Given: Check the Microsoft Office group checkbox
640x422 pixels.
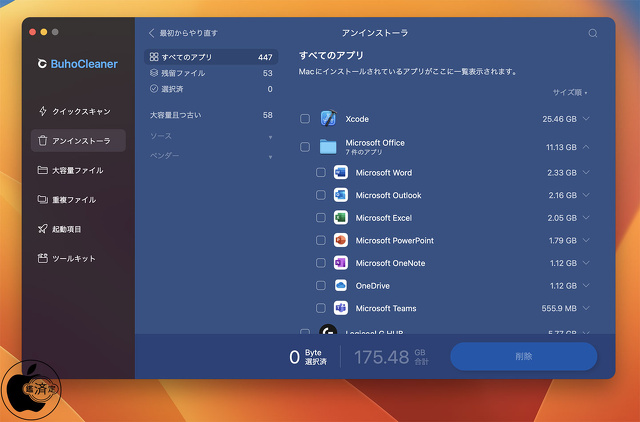Looking at the screenshot, I should [x=305, y=147].
